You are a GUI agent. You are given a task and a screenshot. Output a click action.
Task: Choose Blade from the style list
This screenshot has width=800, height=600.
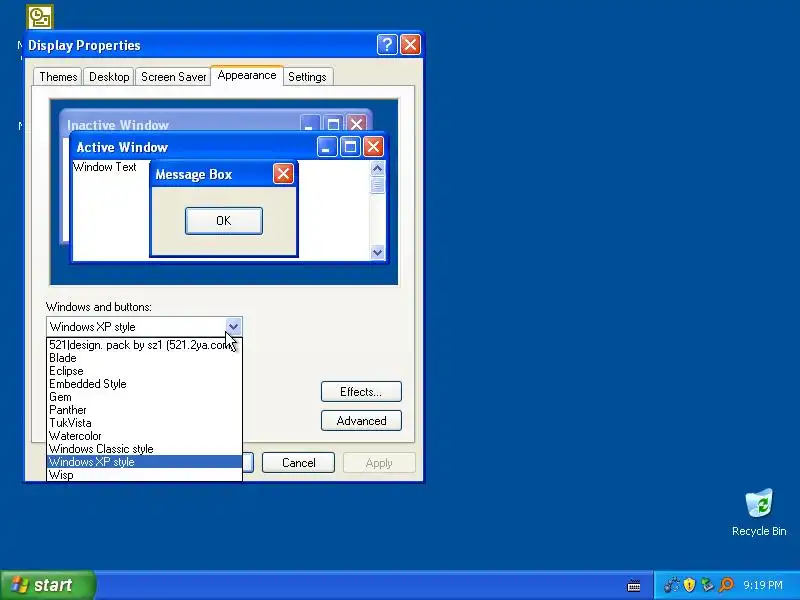(144, 358)
